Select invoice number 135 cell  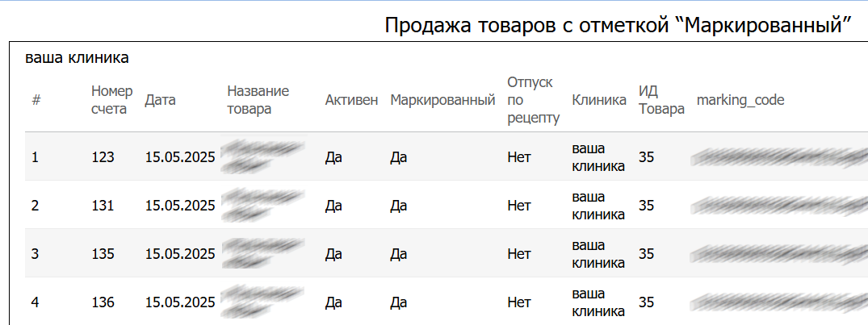click(x=103, y=253)
